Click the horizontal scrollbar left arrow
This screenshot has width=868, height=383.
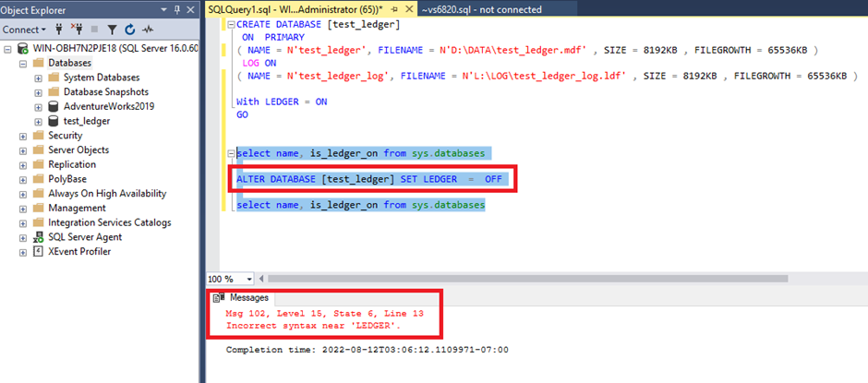[x=261, y=279]
